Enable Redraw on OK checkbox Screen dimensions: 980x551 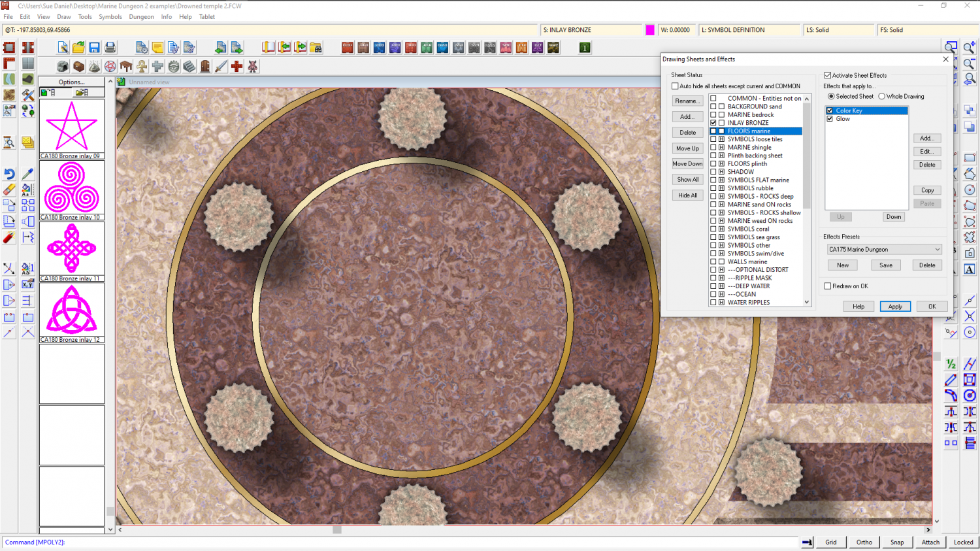828,286
